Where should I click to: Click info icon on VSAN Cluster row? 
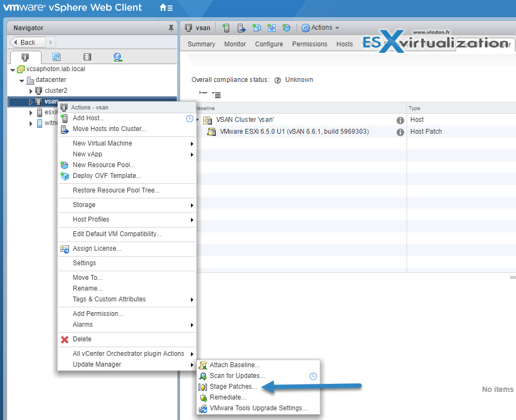(x=400, y=120)
